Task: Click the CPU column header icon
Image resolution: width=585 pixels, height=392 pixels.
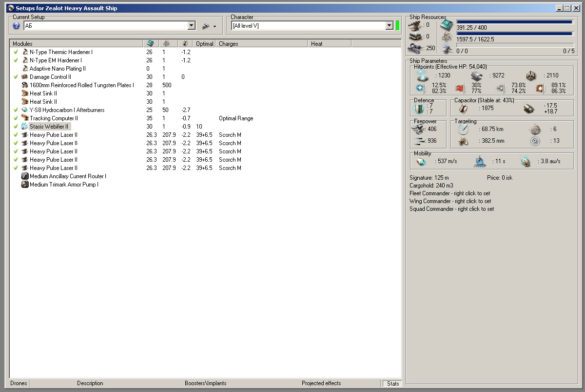Action: click(150, 43)
